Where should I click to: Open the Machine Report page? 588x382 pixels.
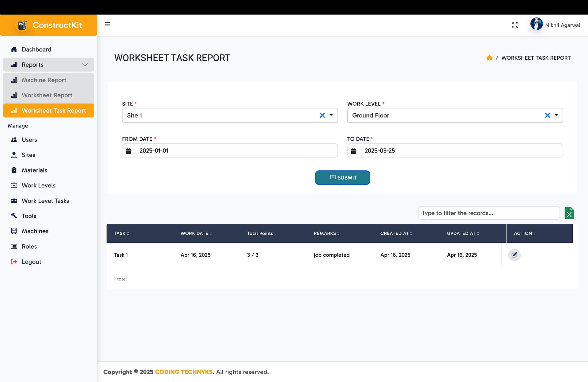pos(48,80)
